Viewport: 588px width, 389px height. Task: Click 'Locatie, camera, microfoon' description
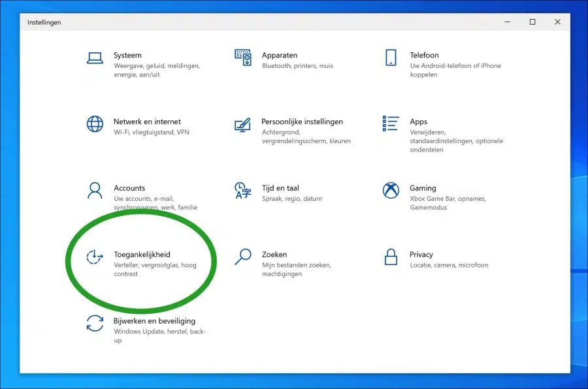[x=449, y=265]
